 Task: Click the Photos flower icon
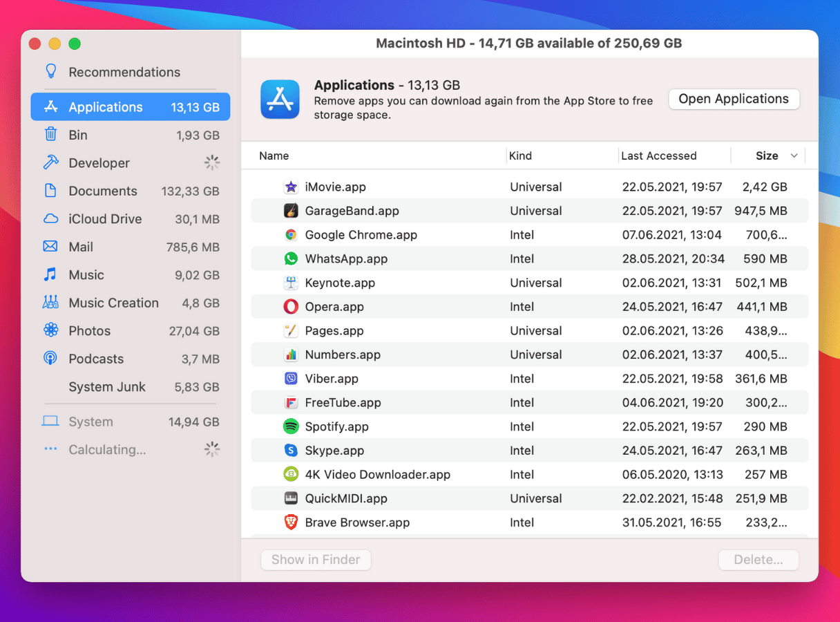click(50, 331)
